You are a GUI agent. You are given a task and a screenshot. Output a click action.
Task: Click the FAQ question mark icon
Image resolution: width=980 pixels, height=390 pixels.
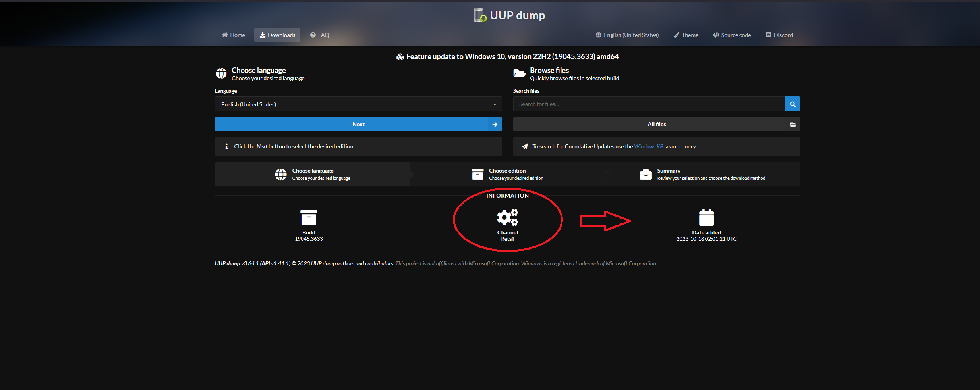tap(313, 35)
